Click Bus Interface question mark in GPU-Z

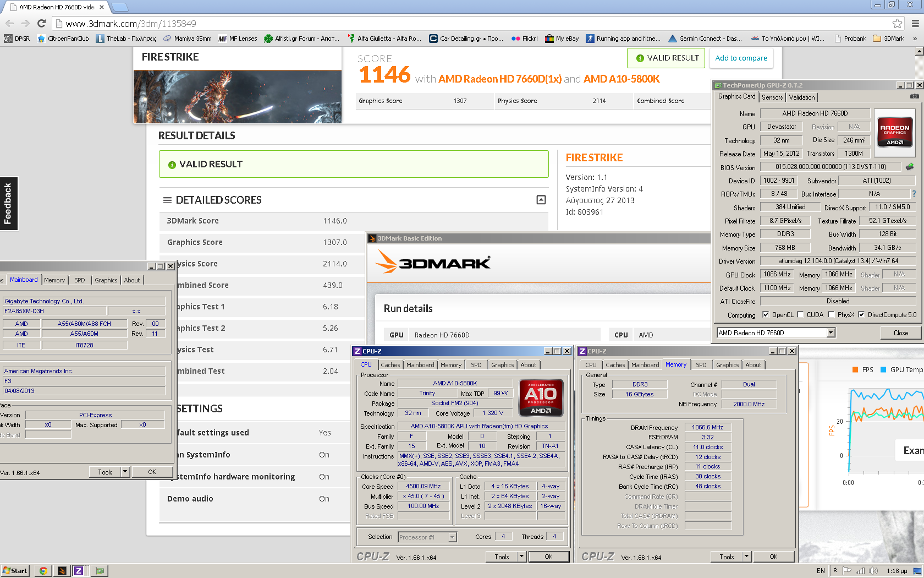pos(914,194)
